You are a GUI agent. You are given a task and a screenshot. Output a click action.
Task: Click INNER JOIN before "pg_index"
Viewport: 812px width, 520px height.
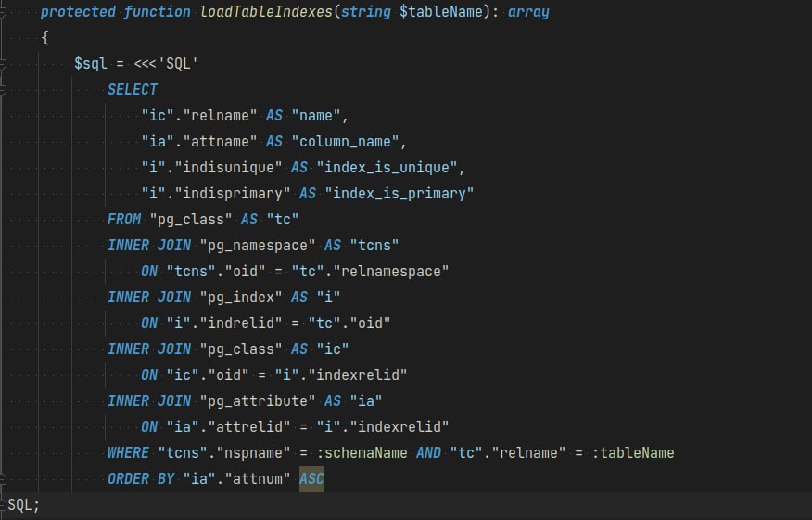pyautogui.click(x=149, y=297)
